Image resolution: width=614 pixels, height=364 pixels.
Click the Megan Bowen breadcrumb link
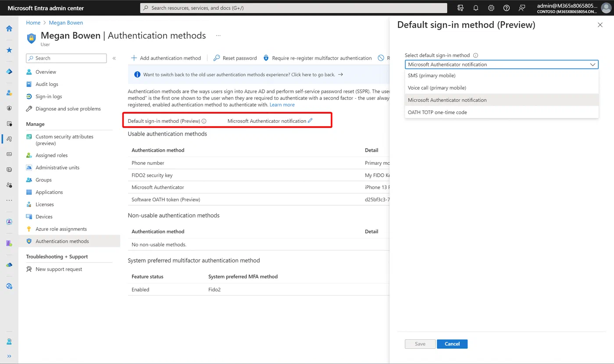click(66, 23)
